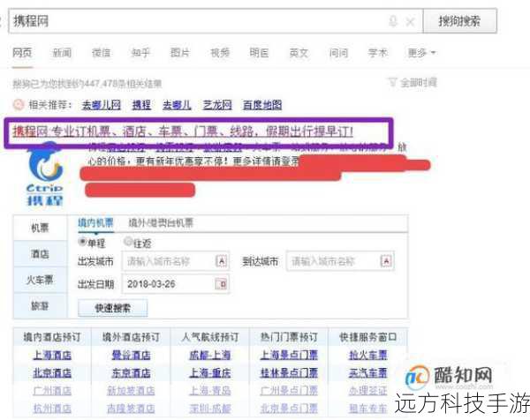
Task: Open the 广州景点门票 link
Action: point(289,391)
